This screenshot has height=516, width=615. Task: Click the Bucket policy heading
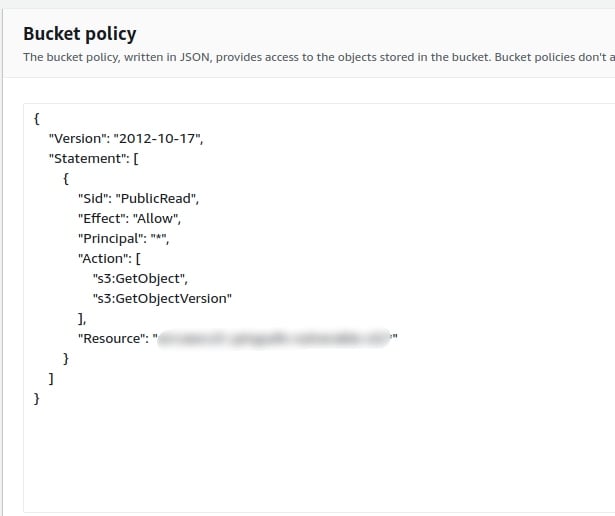(80, 34)
